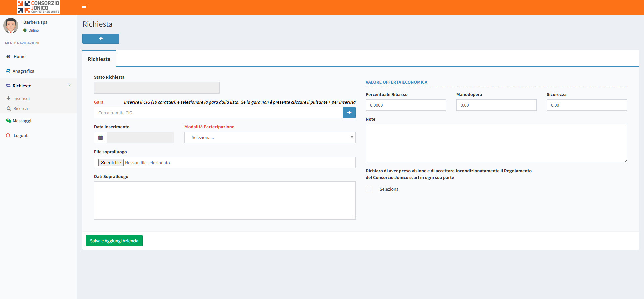Select Inserisci under Richieste
The height and width of the screenshot is (299, 644).
point(21,98)
